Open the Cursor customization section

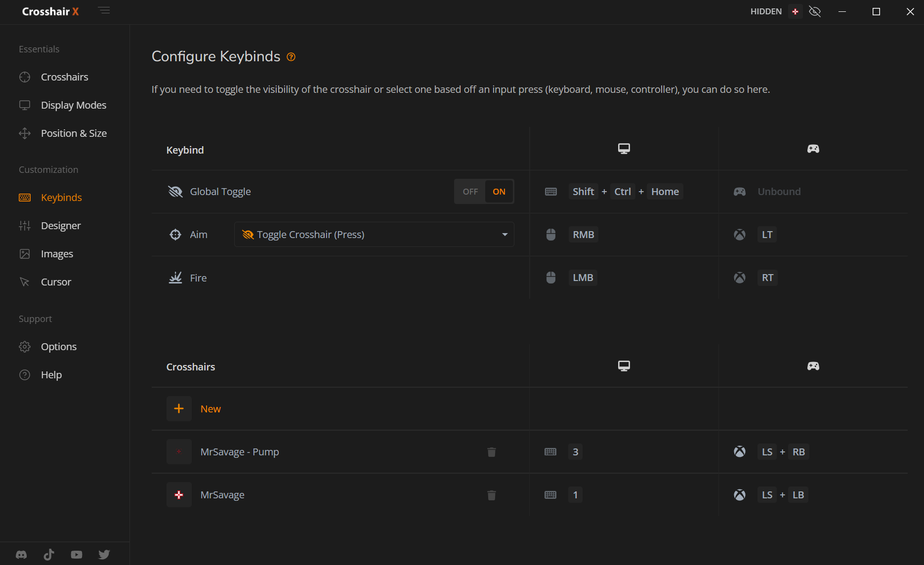click(55, 282)
